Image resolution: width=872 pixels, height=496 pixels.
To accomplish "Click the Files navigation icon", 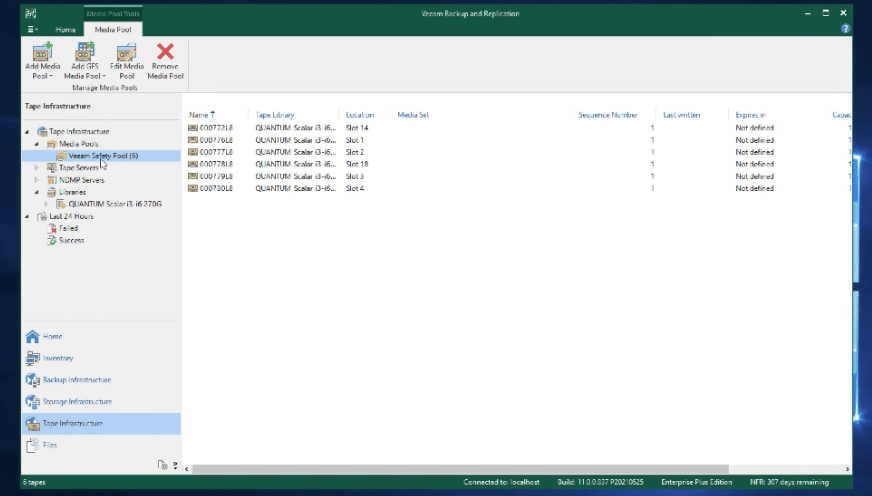I will [x=32, y=445].
